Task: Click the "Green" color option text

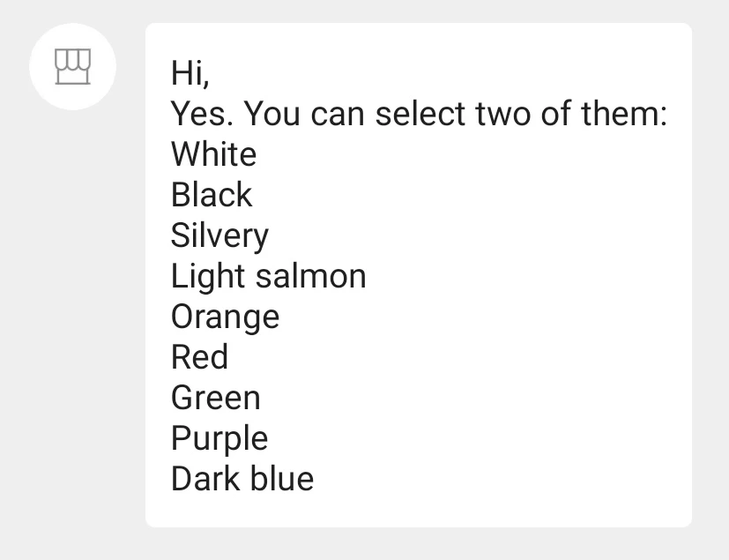Action: click(216, 398)
